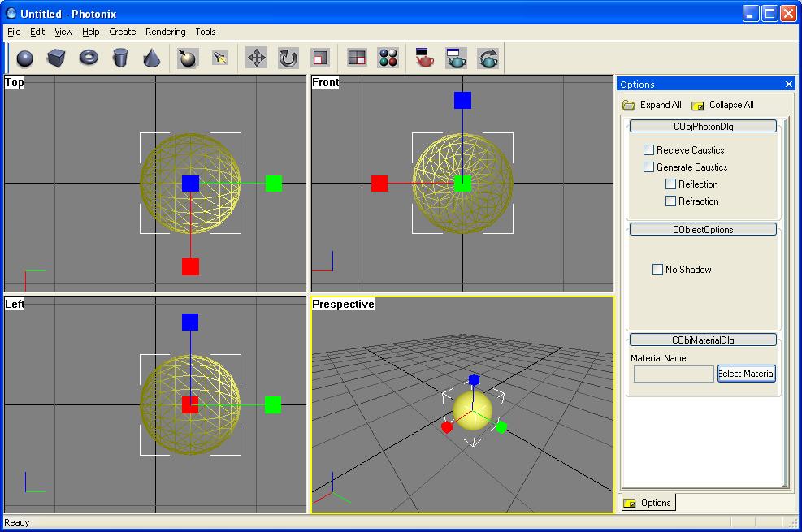
Task: Enable the No Shadow checkbox
Action: coord(658,270)
